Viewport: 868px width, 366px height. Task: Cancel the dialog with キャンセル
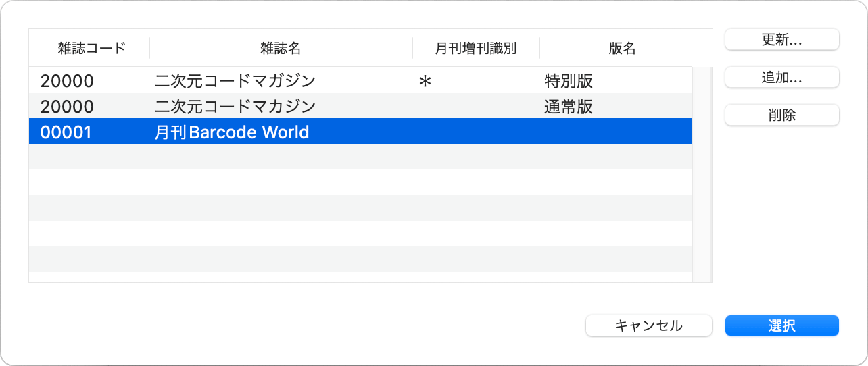pos(648,325)
